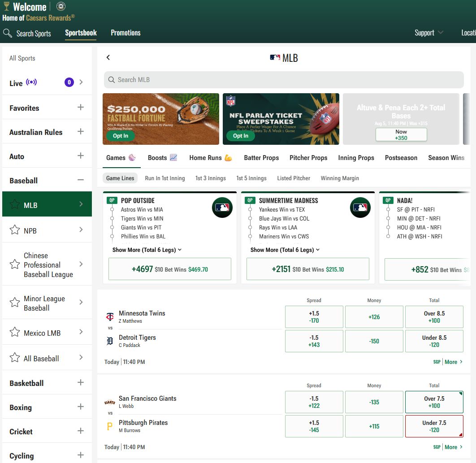Expand the Basketball category in sidebar

click(80, 383)
